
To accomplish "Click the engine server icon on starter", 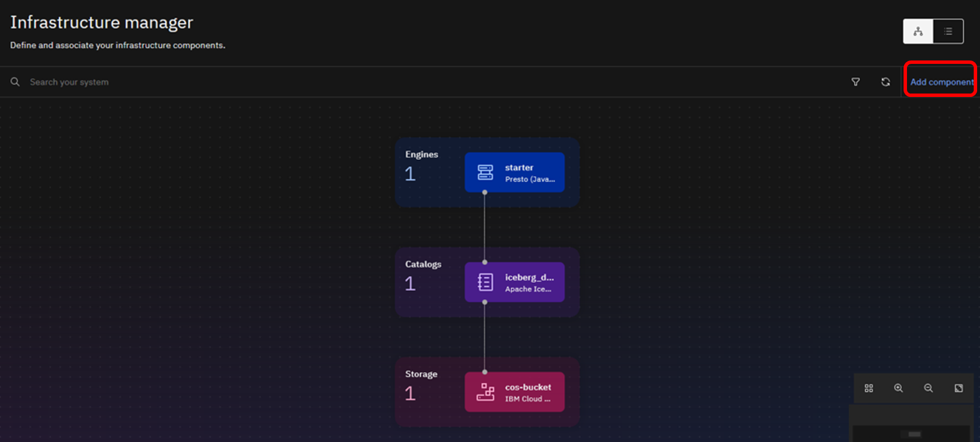I will [485, 172].
